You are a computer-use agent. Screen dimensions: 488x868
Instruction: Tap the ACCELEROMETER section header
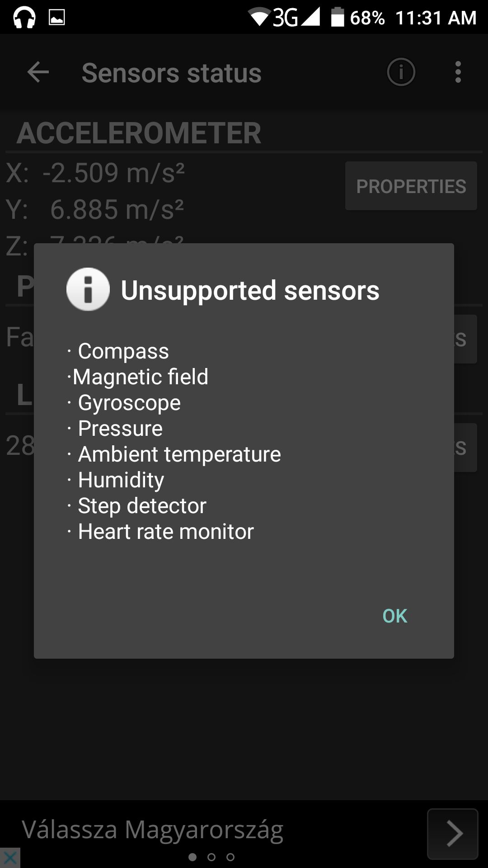[x=139, y=133]
